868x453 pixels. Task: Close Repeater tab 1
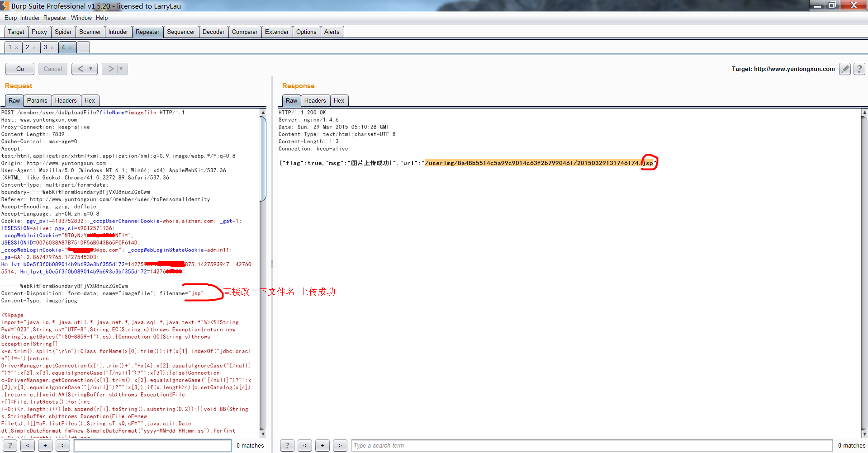(x=17, y=47)
